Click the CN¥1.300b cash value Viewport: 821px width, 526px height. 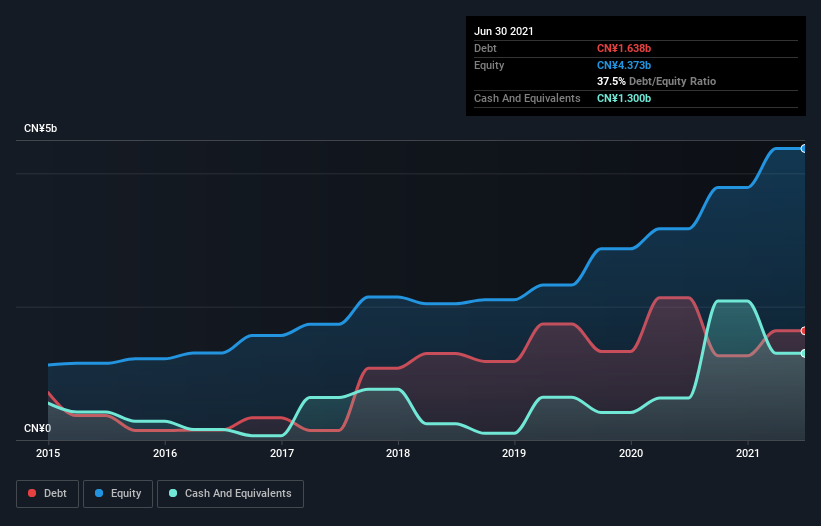(624, 98)
